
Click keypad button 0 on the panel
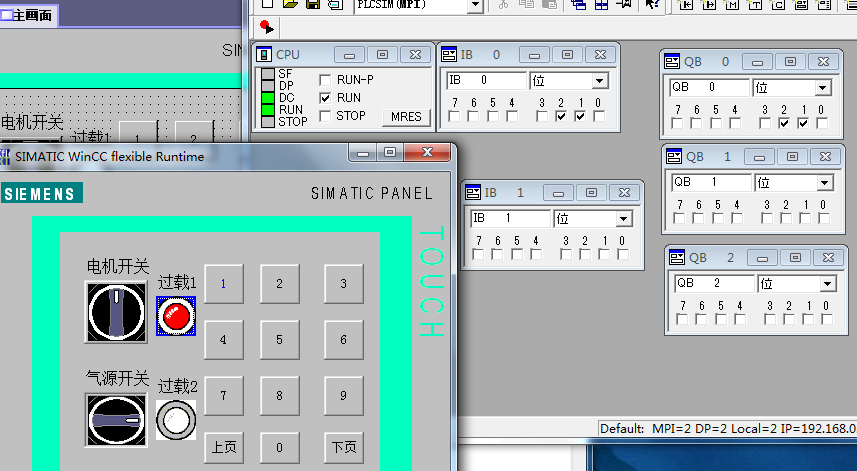[279, 448]
